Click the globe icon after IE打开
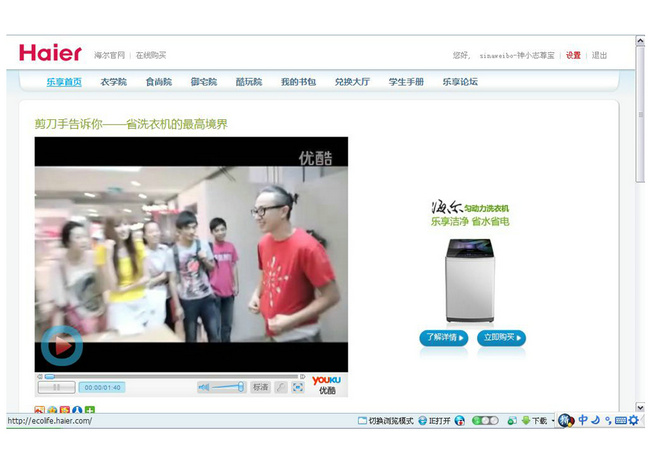The image size is (650, 459). [460, 421]
